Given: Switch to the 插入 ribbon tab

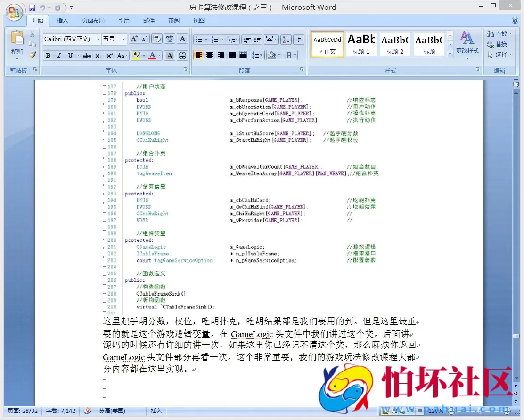Looking at the screenshot, I should [x=63, y=20].
